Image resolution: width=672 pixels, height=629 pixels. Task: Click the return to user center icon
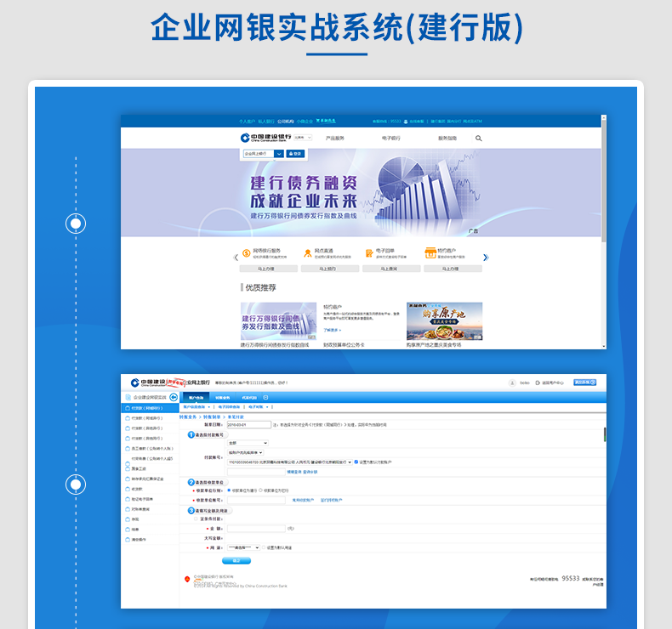pos(538,382)
